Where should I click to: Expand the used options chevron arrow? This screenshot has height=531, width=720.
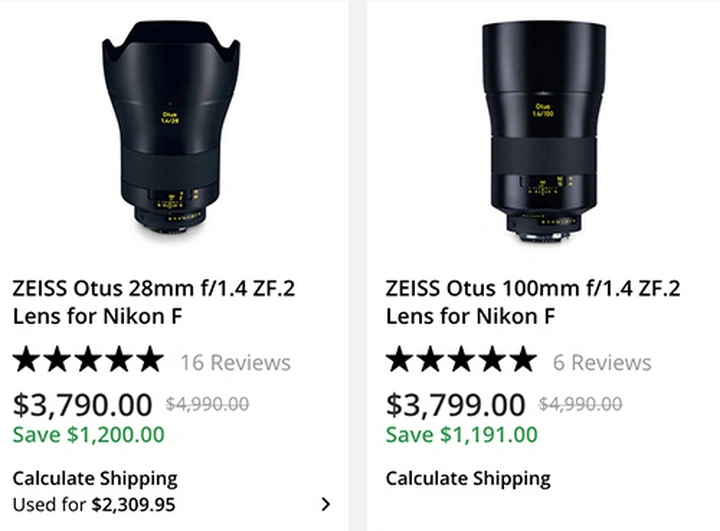pos(326,504)
